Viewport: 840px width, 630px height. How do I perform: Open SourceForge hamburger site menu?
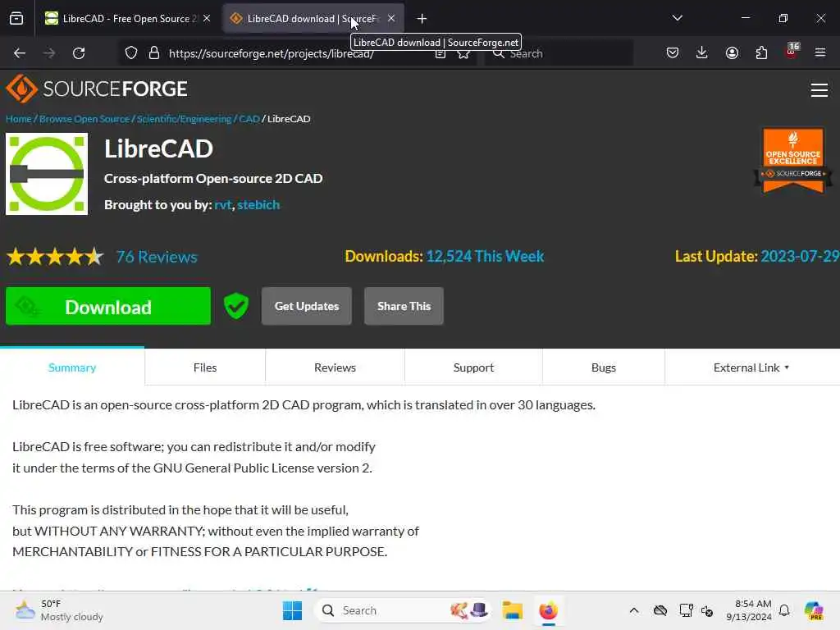point(819,89)
